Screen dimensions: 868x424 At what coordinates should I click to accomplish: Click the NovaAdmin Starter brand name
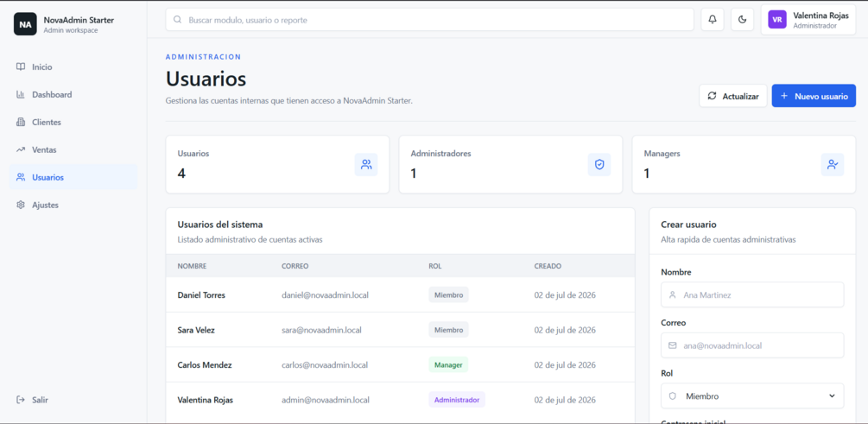point(79,20)
